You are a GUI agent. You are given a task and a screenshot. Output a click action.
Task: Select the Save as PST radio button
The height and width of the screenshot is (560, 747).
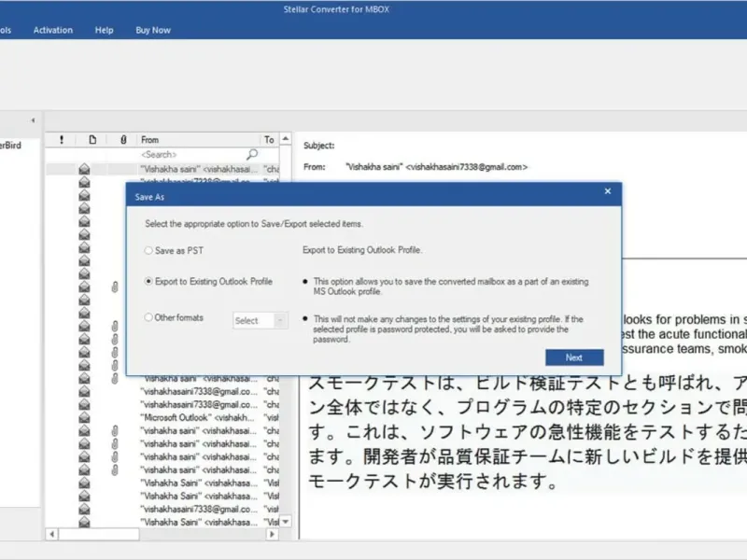148,250
